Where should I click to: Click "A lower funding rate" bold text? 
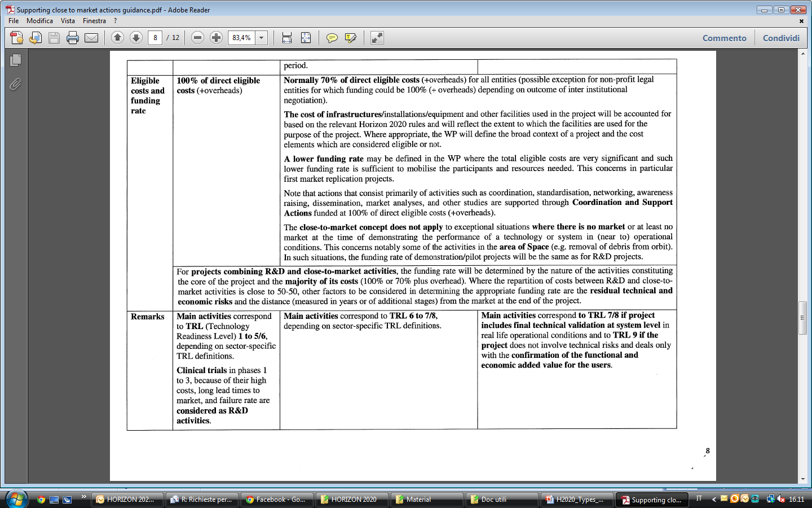(x=324, y=159)
